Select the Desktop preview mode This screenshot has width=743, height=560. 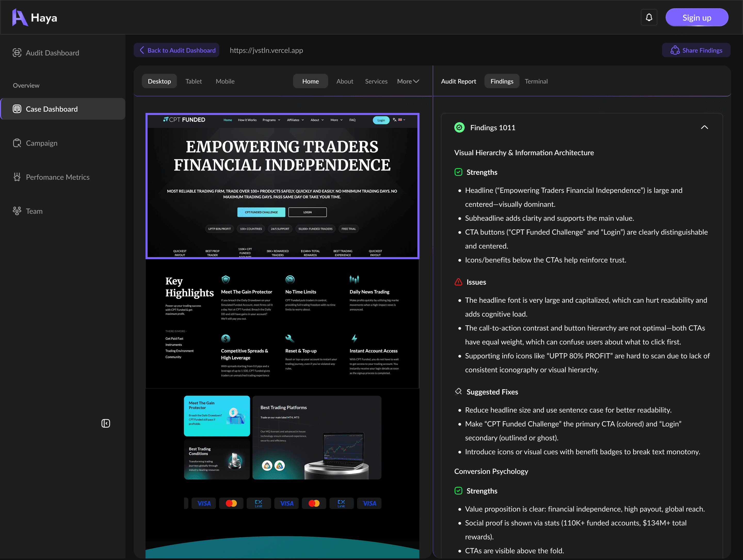coord(159,81)
